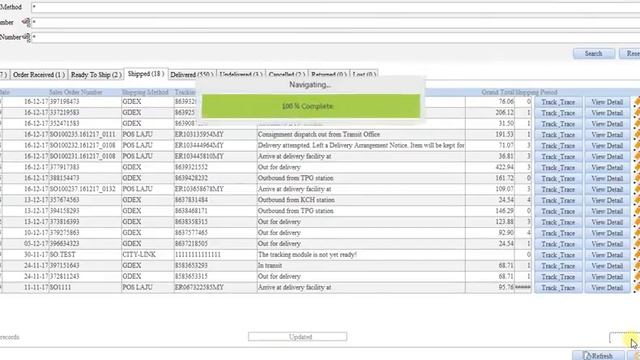640x360 pixels.
Task: View Detail for the SO.TEST order
Action: pyautogui.click(x=607, y=255)
